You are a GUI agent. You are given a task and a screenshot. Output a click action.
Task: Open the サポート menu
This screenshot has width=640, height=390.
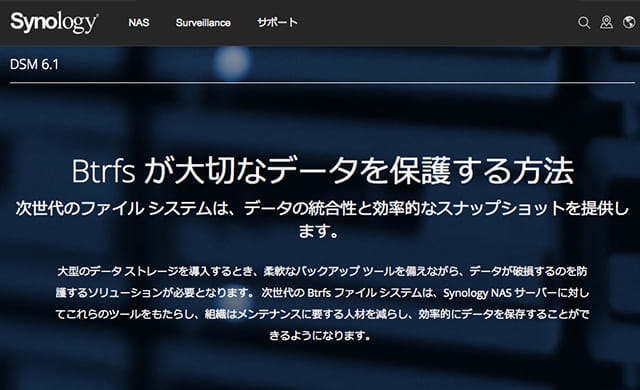point(277,22)
